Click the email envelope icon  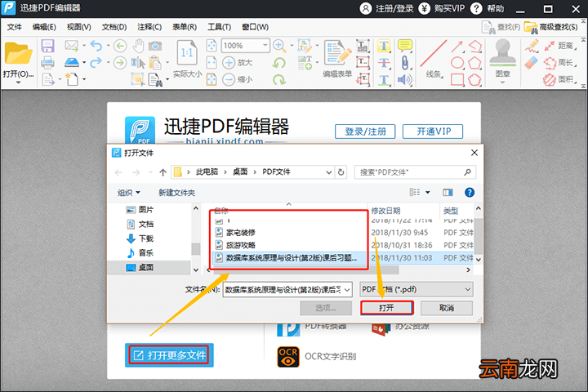pyautogui.click(x=71, y=46)
